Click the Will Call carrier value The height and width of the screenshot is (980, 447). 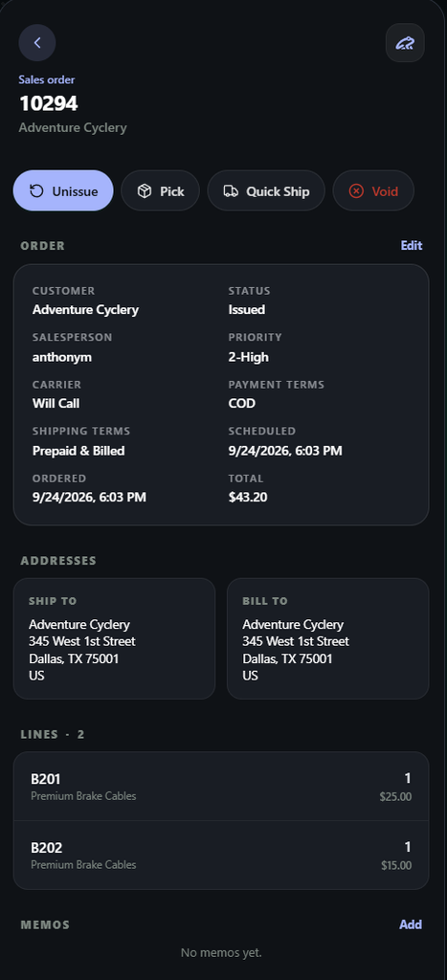(x=56, y=403)
